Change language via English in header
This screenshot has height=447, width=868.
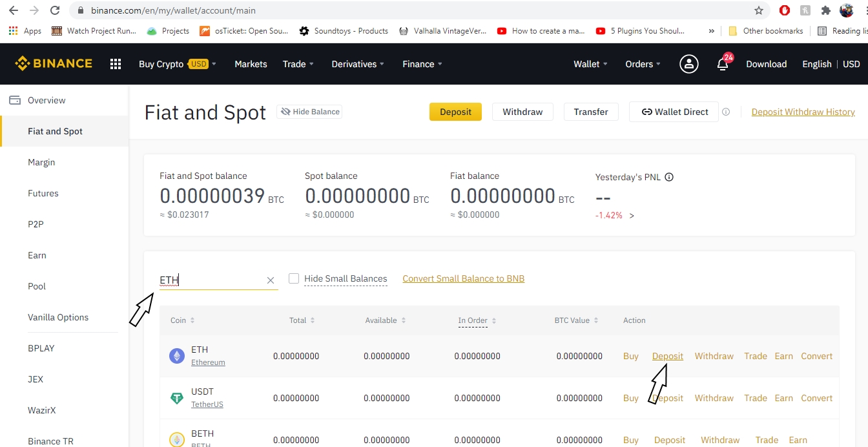817,64
